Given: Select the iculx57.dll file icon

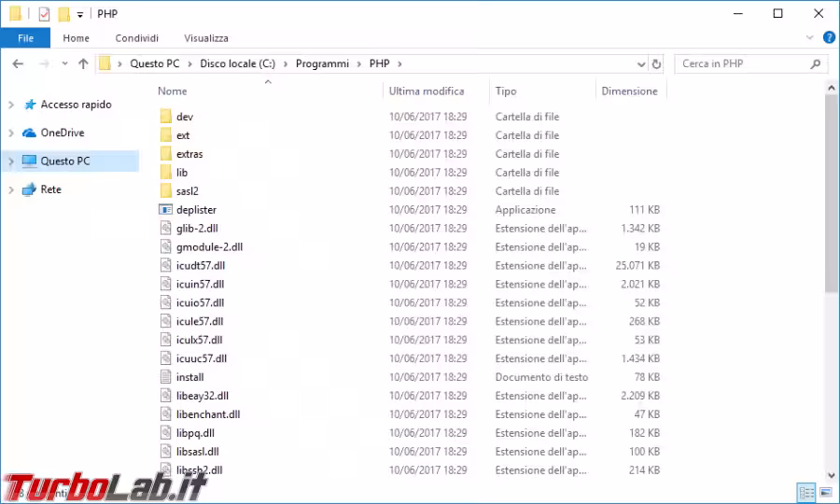Looking at the screenshot, I should [166, 340].
